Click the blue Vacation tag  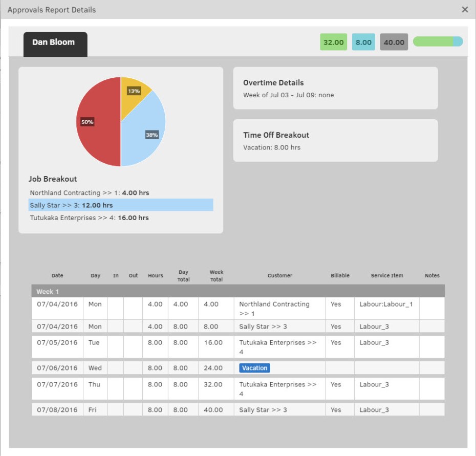pos(254,368)
